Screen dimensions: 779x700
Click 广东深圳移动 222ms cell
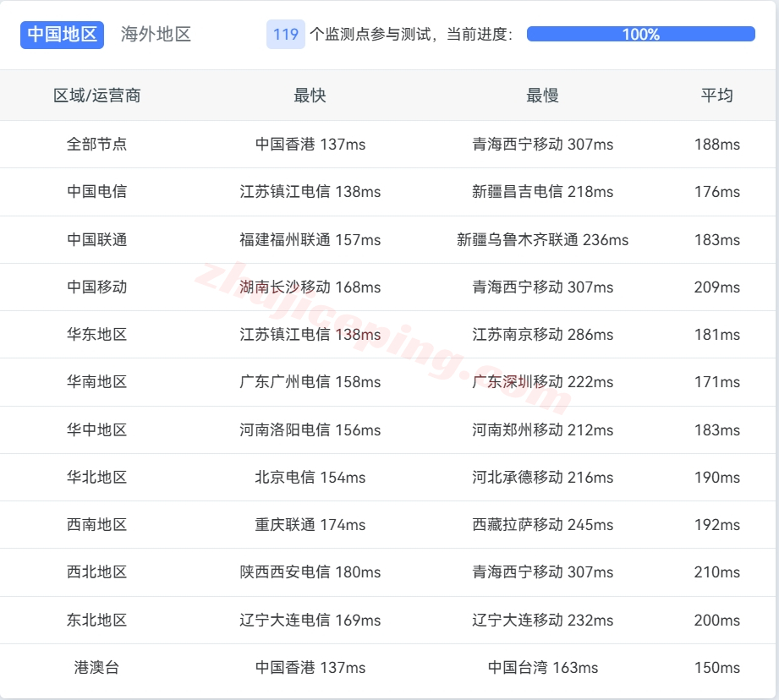tap(542, 382)
